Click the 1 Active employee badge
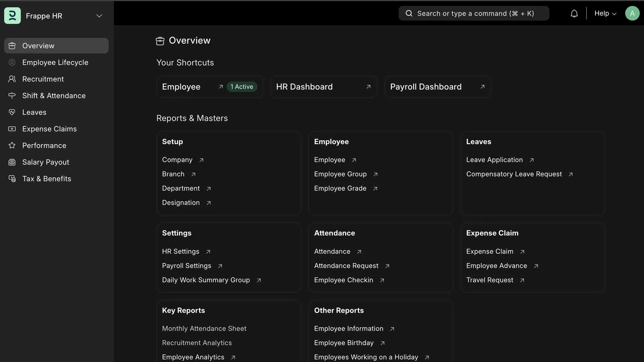Image resolution: width=644 pixels, height=362 pixels. click(x=241, y=87)
